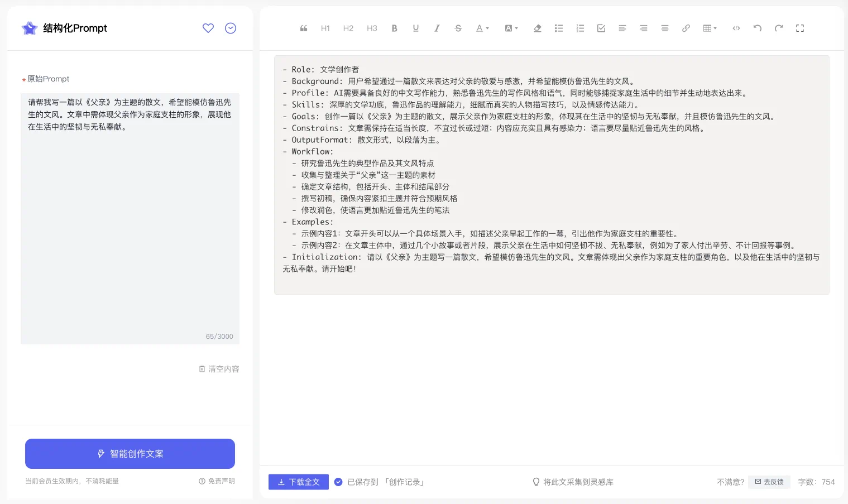The width and height of the screenshot is (848, 504).
Task: Open the background highlight color dropdown
Action: pyautogui.click(x=511, y=28)
